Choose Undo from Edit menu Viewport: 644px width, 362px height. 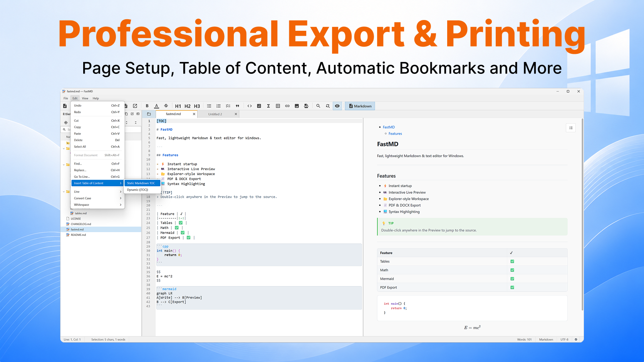(97, 105)
